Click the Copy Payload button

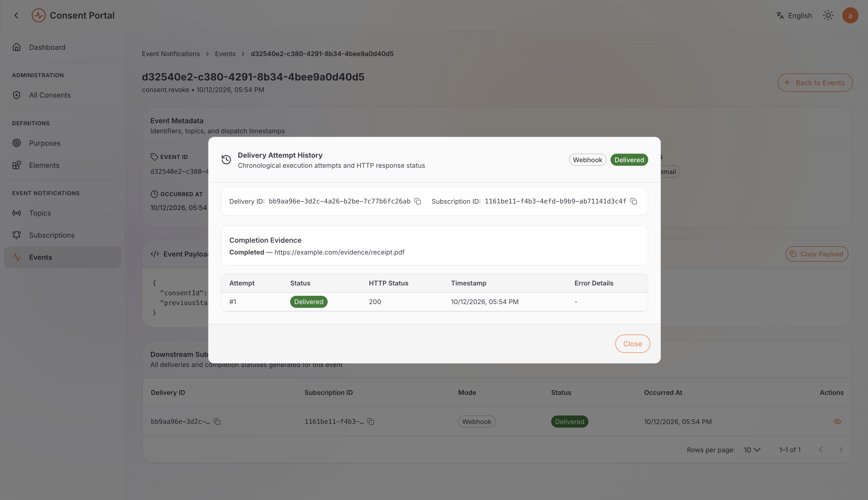(816, 254)
